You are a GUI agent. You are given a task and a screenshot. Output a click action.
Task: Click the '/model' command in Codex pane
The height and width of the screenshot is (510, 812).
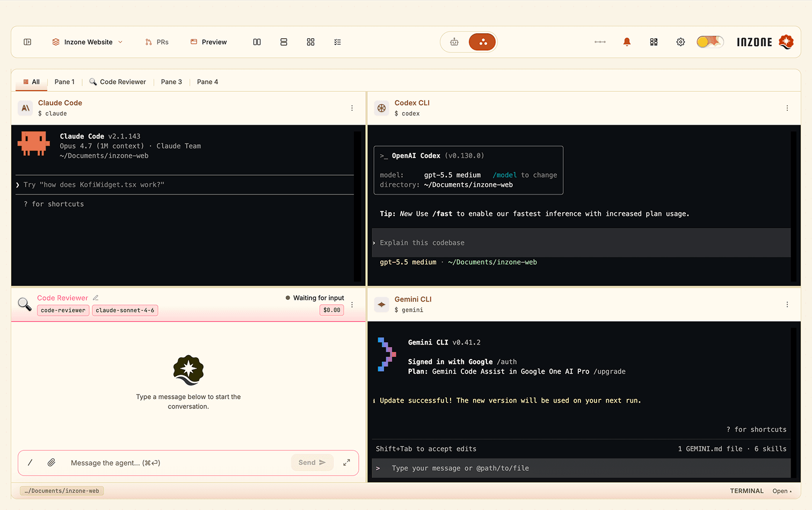tap(505, 175)
